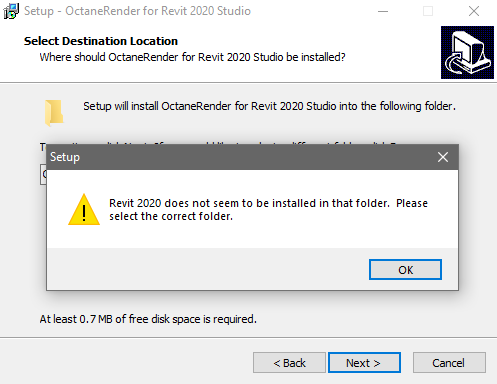The image size is (497, 384).
Task: Click the computer wizard image at top right
Action: pyautogui.click(x=467, y=52)
